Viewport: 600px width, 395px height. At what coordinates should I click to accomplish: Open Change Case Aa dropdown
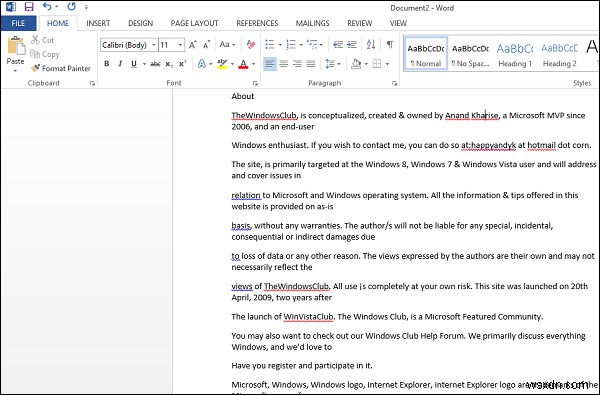click(x=227, y=45)
